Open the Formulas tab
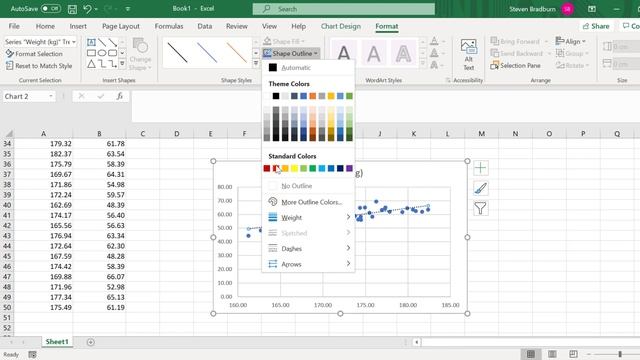This screenshot has height=360, width=640. 169,26
